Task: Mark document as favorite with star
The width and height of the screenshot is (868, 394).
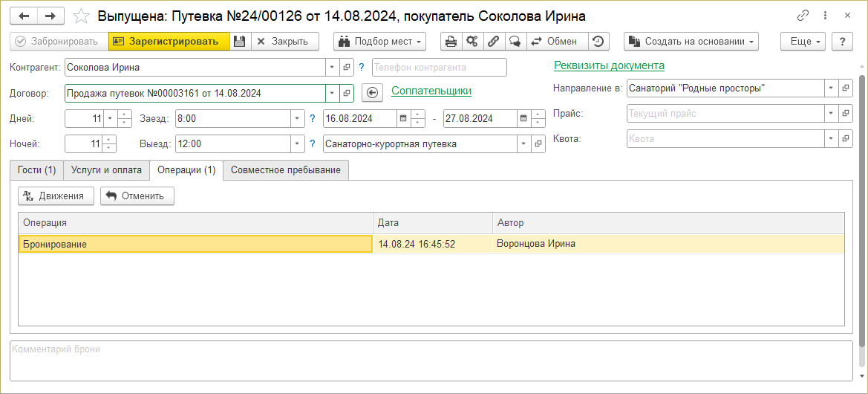Action: (x=82, y=16)
